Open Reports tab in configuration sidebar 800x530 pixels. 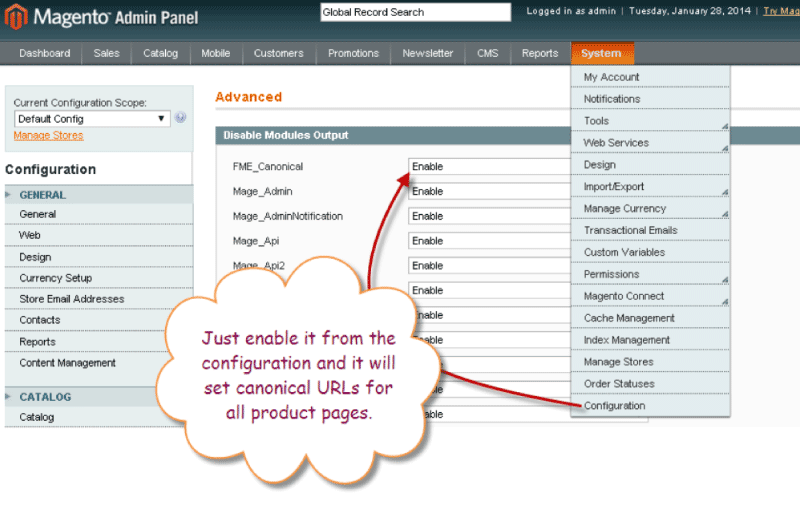click(x=87, y=342)
